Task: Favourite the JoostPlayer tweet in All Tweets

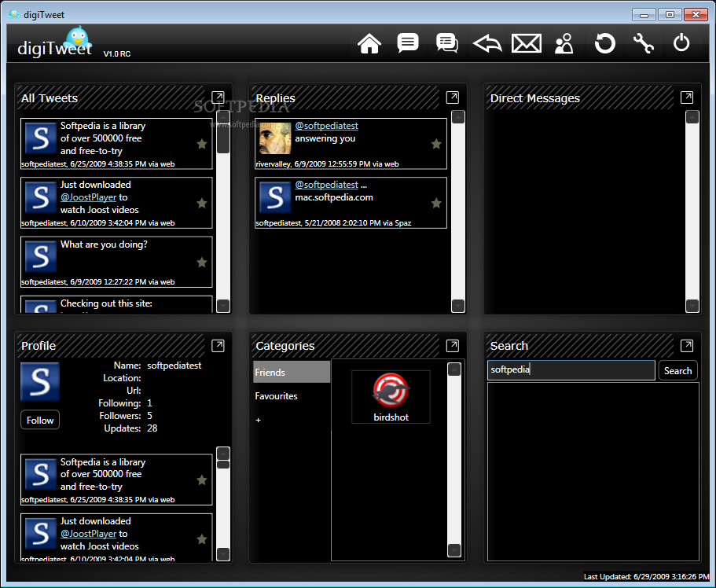Action: tap(202, 204)
